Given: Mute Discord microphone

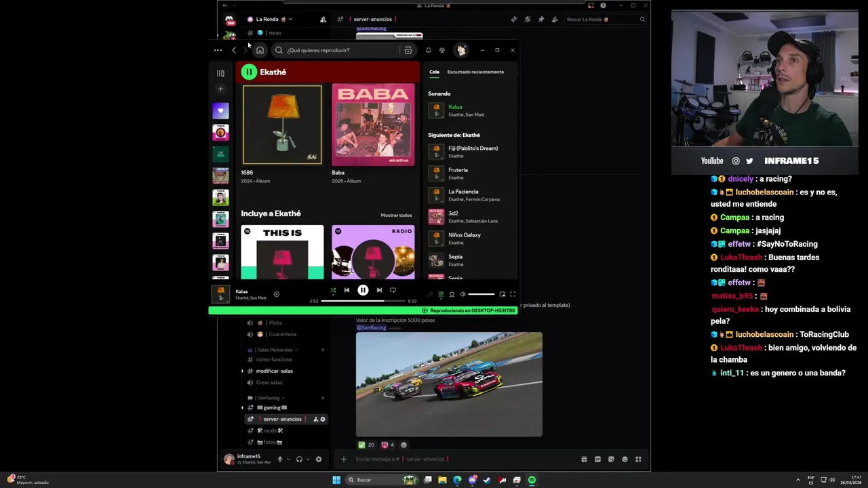Looking at the screenshot, I should tap(279, 459).
